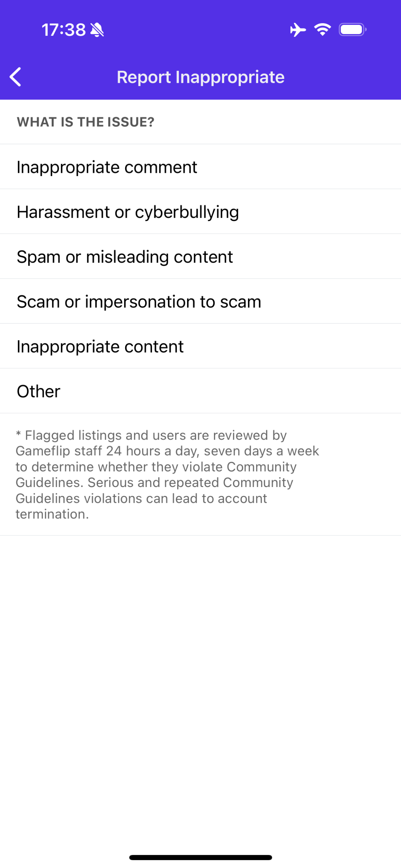The image size is (401, 868).
Task: Choose Spam or misleading content
Action: pos(124,256)
